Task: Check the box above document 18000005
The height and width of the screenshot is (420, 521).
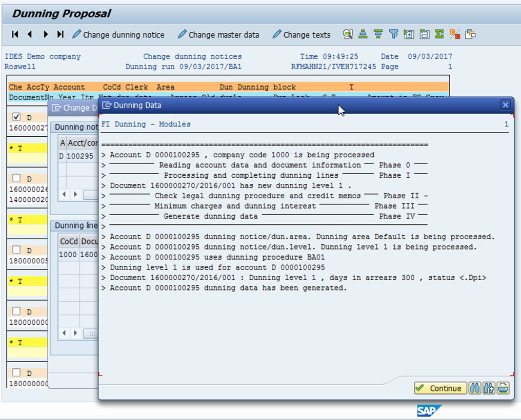Action: 16,249
